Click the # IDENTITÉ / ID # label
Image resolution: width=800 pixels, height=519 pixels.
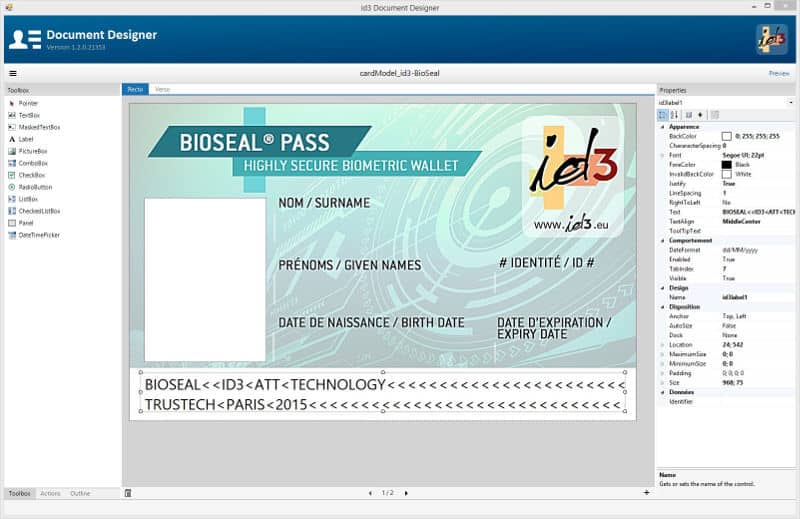tap(546, 263)
